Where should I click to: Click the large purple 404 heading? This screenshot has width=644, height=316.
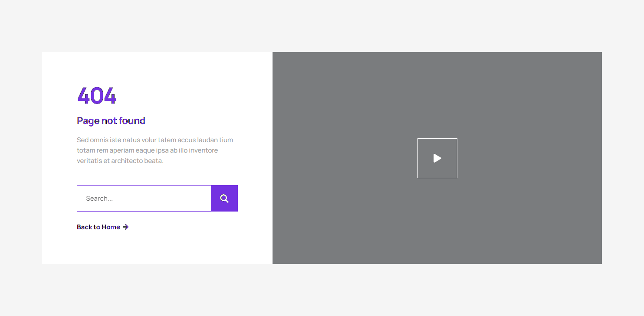click(96, 95)
